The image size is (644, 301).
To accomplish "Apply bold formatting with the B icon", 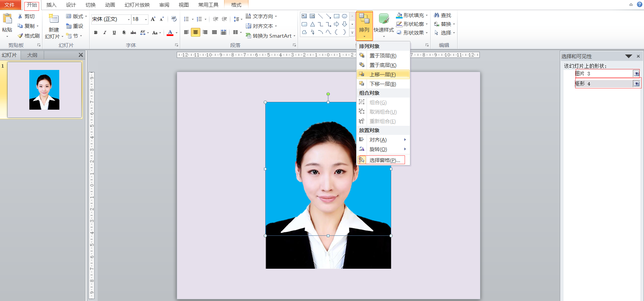I will click(x=96, y=33).
